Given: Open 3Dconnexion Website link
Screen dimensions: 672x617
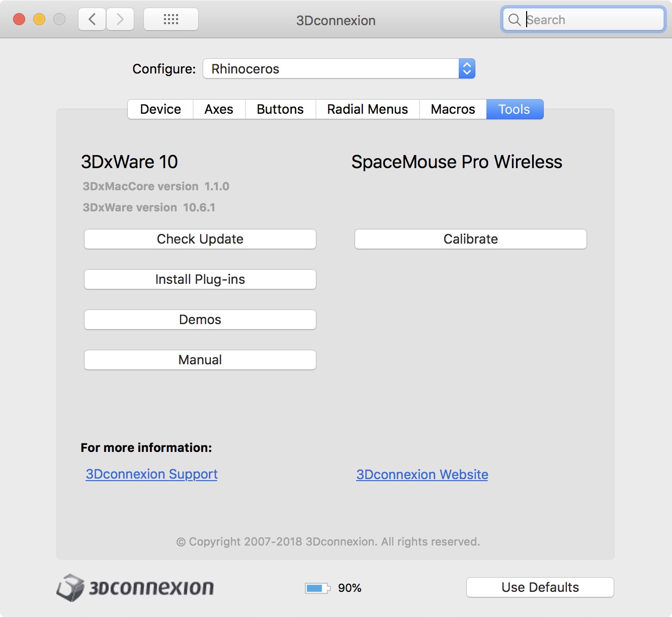Looking at the screenshot, I should pos(422,475).
